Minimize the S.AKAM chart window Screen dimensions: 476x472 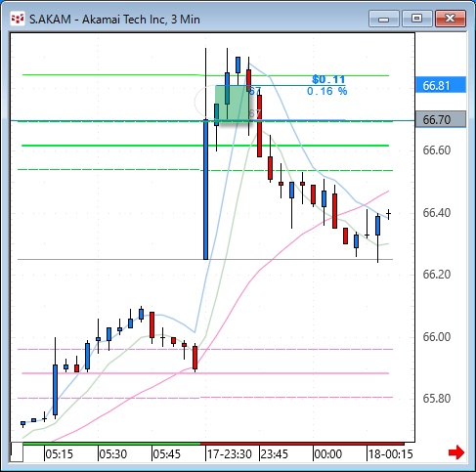384,19
